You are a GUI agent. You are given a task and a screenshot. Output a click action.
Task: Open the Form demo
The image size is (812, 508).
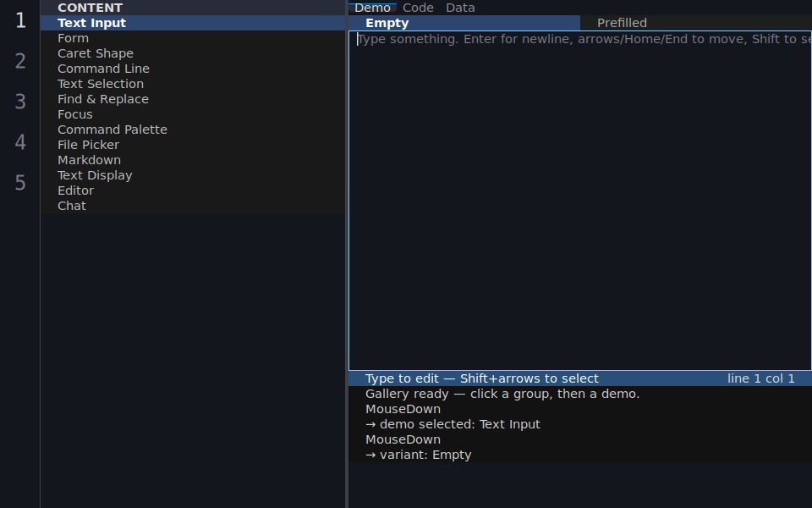(x=193, y=38)
